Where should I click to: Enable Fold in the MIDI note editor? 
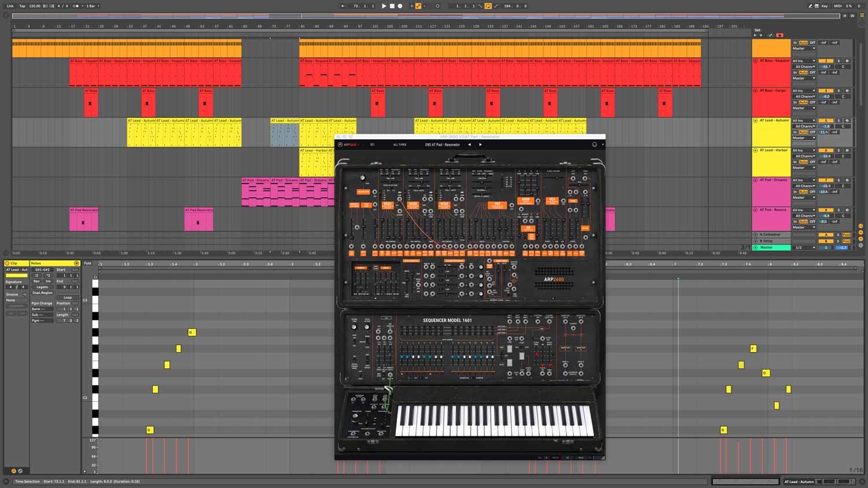click(x=88, y=263)
